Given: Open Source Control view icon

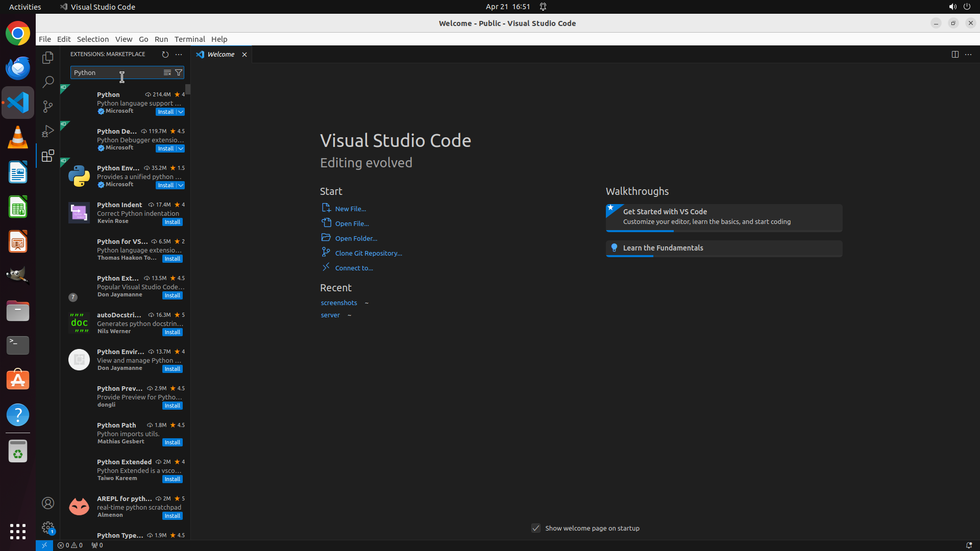Looking at the screenshot, I should 48,107.
